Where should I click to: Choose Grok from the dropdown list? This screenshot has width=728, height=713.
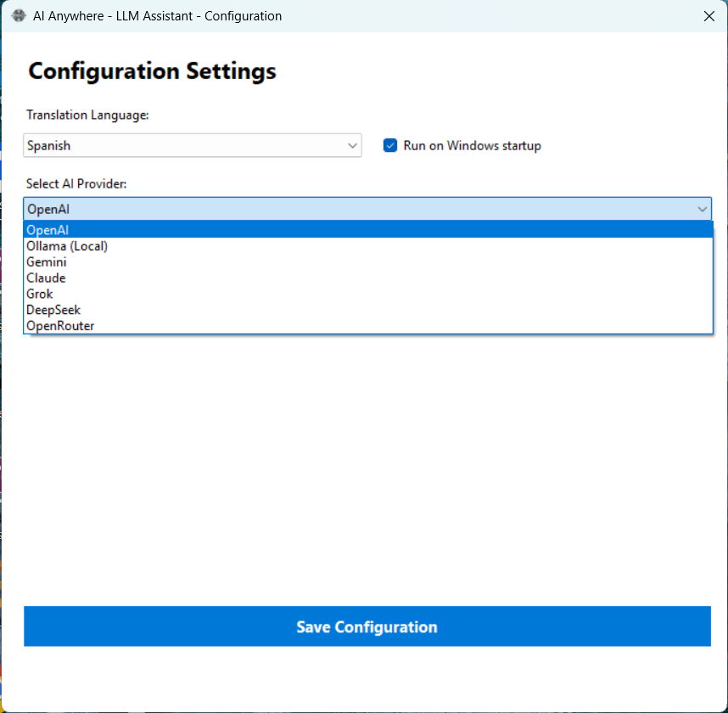pyautogui.click(x=368, y=294)
